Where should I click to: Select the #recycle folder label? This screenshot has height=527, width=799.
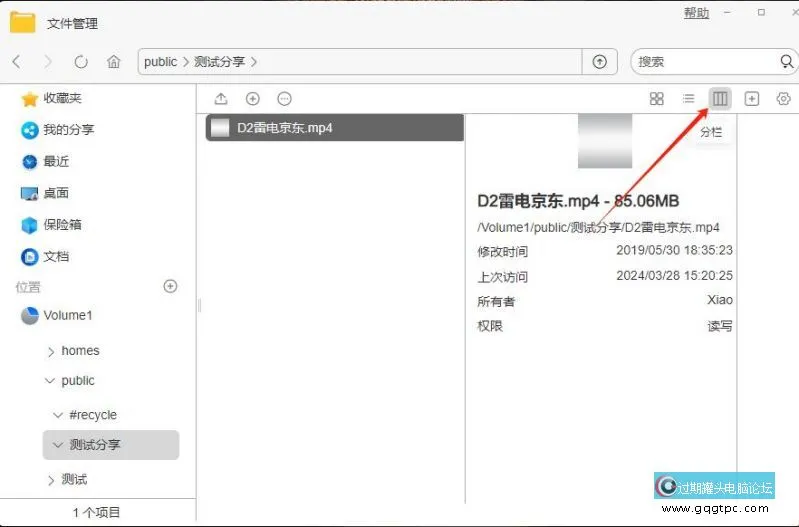(93, 415)
